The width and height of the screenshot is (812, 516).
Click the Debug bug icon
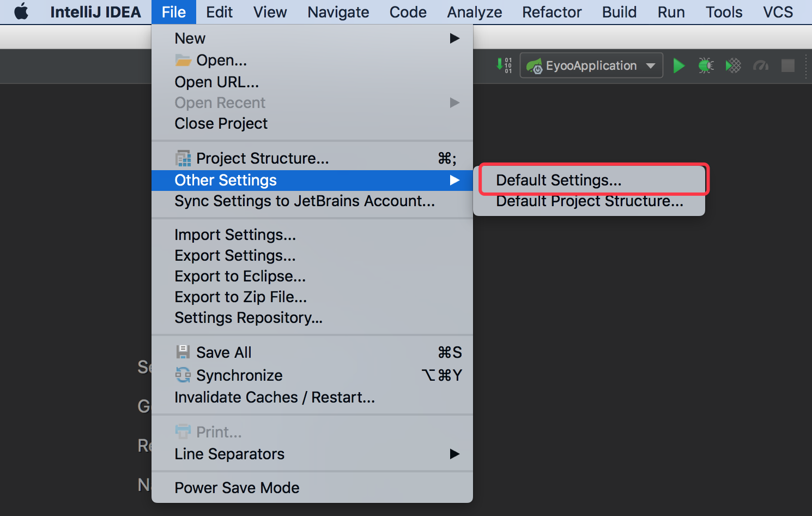(706, 66)
